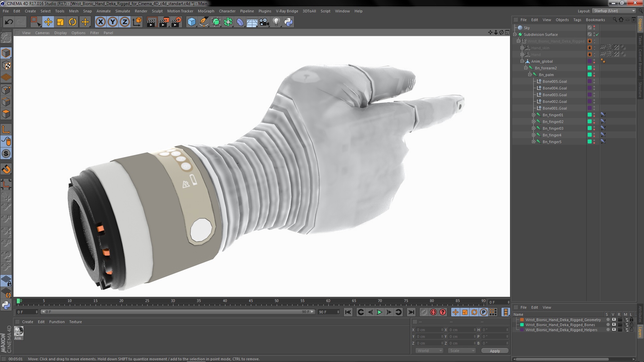Expand the Bn_finger01 bone
Viewport: 644px width, 362px height.
pos(533,115)
